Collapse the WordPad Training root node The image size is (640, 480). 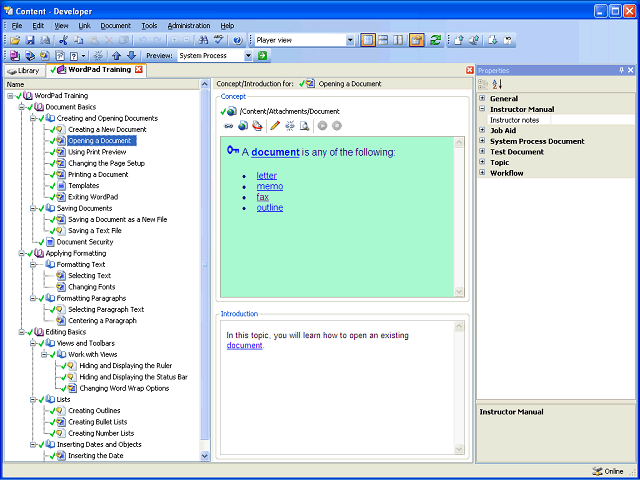pyautogui.click(x=10, y=96)
